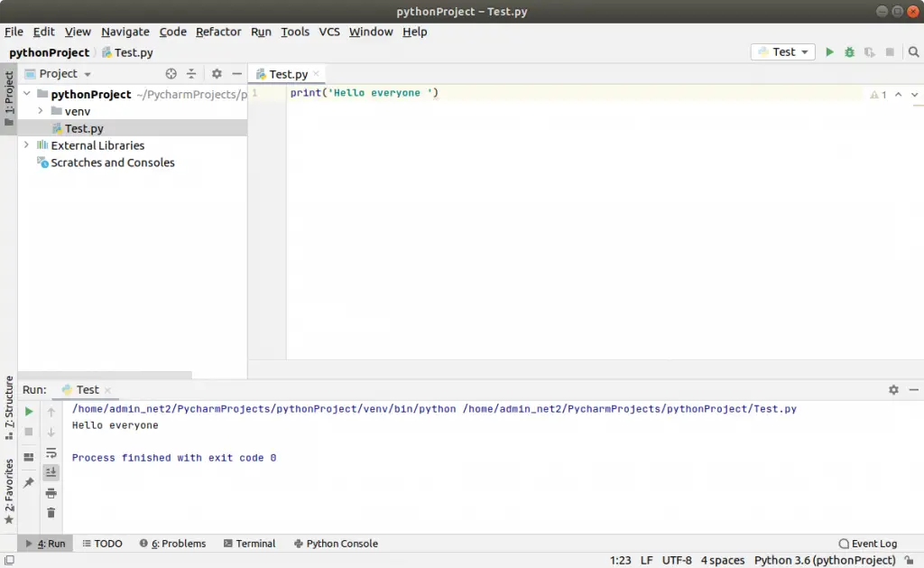The height and width of the screenshot is (568, 924).
Task: Open Project panel settings gear icon
Action: click(217, 74)
